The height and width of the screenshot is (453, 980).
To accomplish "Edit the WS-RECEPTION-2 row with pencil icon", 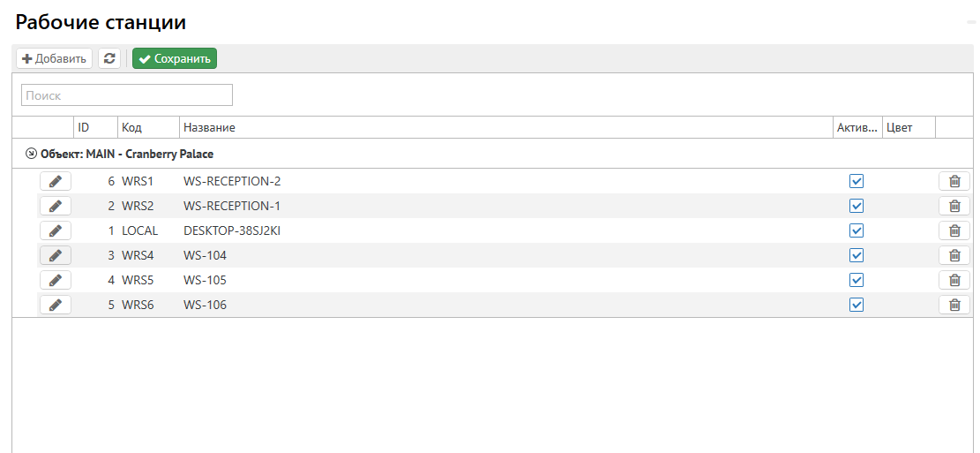I will pos(55,181).
